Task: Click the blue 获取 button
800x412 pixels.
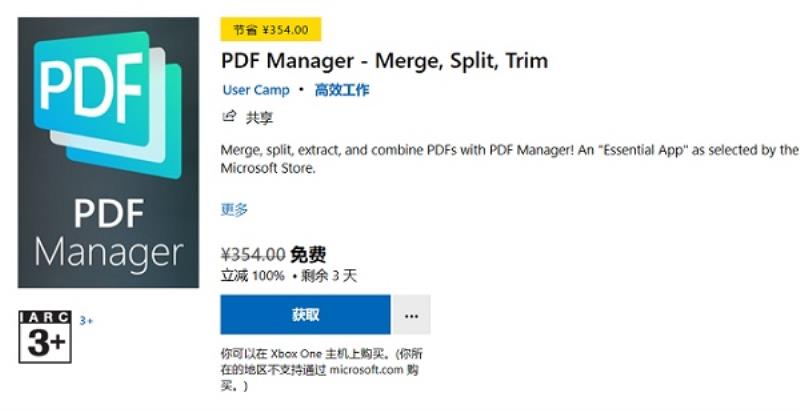Action: (x=306, y=315)
